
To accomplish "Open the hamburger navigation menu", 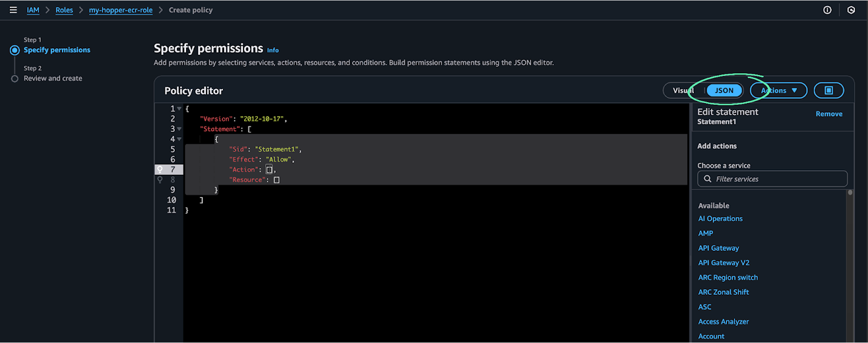I will click(13, 10).
